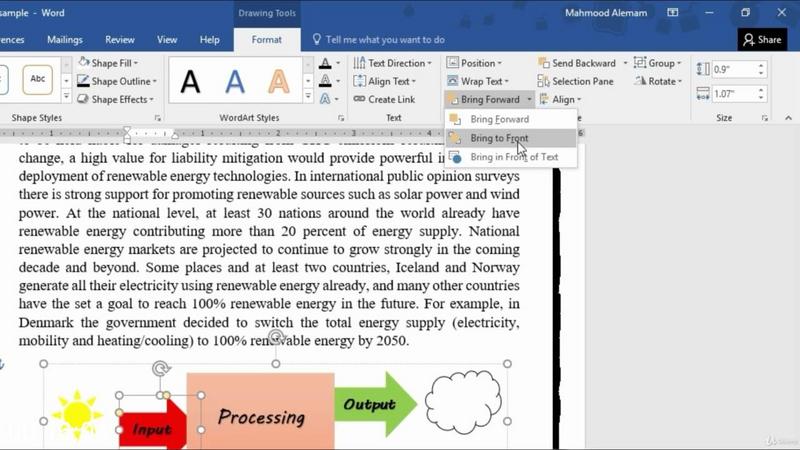Viewport: 800px width, 450px height.
Task: Choose Bring in Front of Text
Action: click(x=511, y=157)
